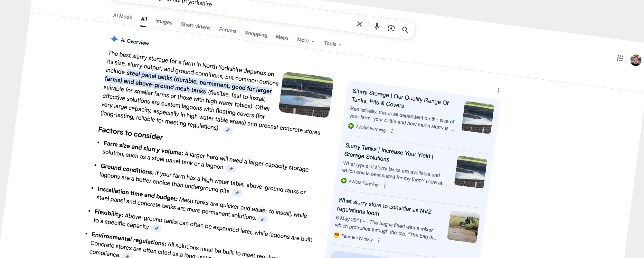Click the source link icon after Ground conditions

[237, 193]
